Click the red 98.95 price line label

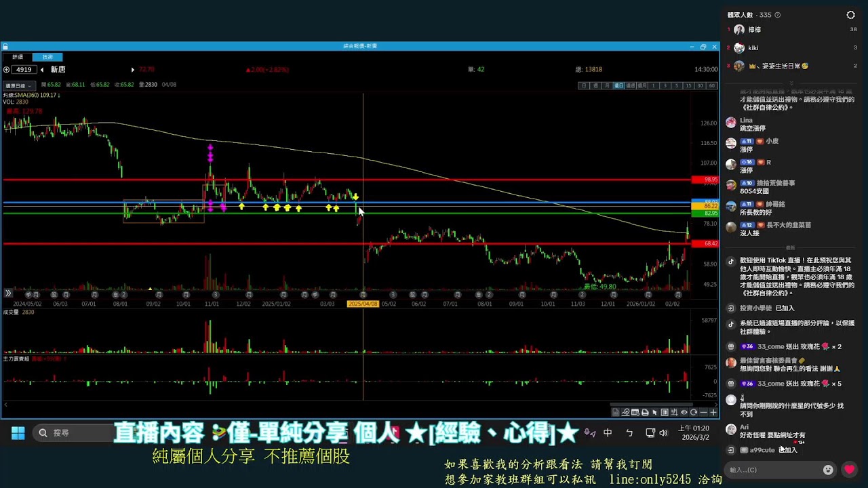tap(705, 180)
